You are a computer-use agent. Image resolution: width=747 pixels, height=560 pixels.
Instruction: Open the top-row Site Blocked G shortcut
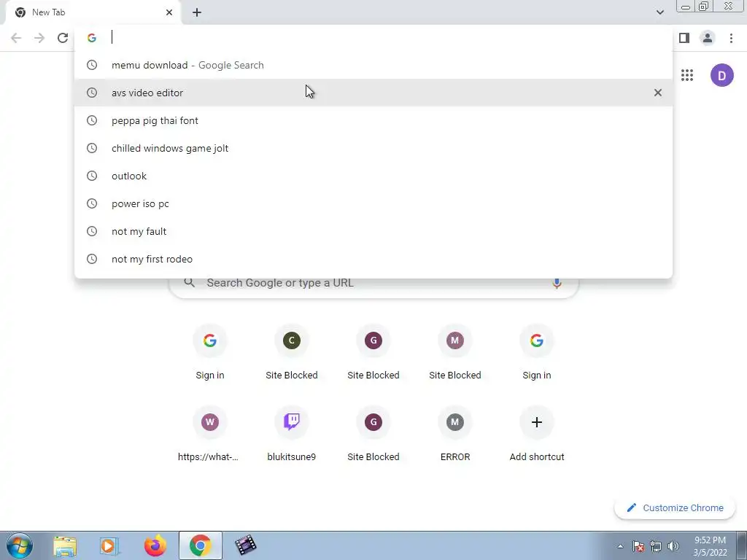tap(373, 353)
